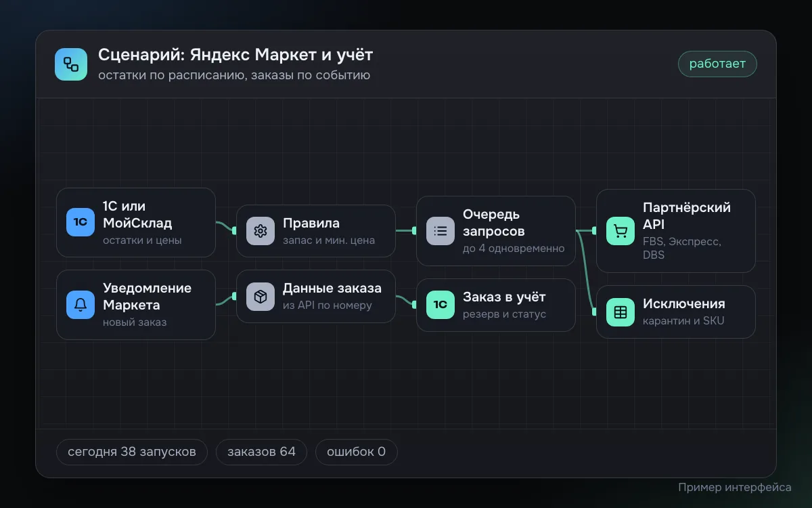Click the table icon on Исключения node
Screen dimensions: 812x508
(621, 312)
